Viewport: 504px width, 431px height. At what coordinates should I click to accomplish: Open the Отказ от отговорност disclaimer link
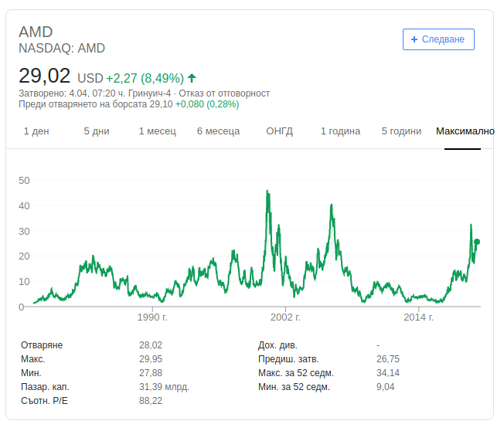pos(224,93)
